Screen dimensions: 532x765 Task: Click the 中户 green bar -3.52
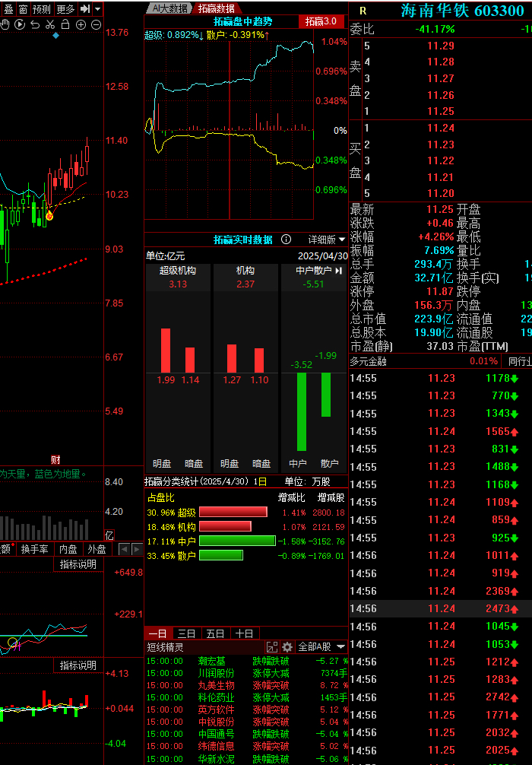[302, 411]
